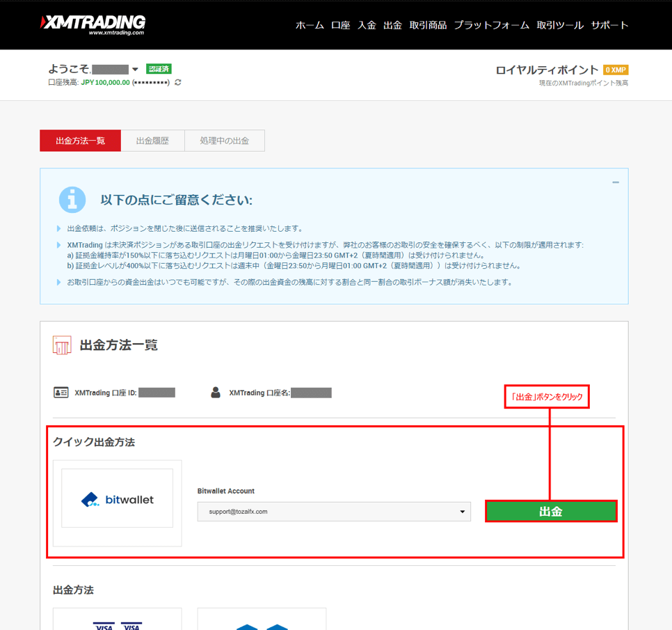The image size is (672, 630).
Task: Open 入金 in the top navigation
Action: (367, 25)
